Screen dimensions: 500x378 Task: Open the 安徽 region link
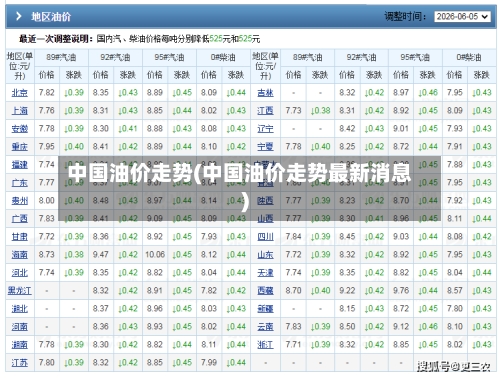[x=20, y=129]
